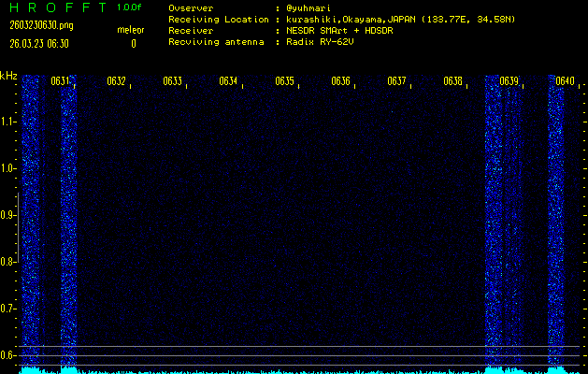Click the 1.0 frequency axis label

[9, 168]
